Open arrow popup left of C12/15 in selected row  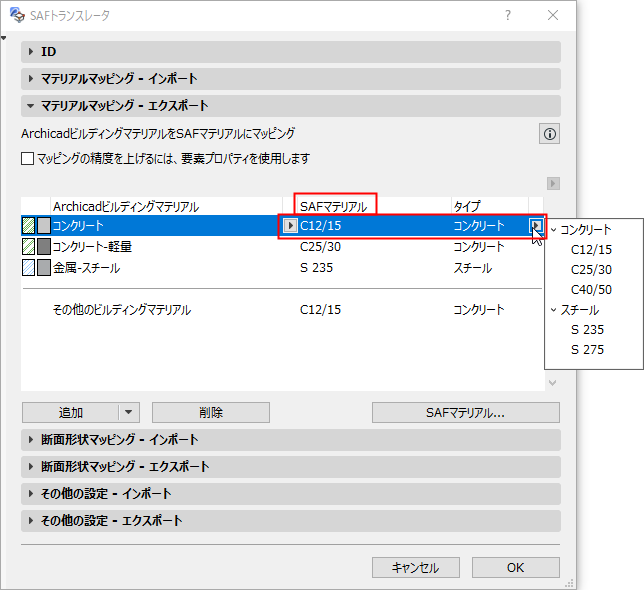(290, 225)
